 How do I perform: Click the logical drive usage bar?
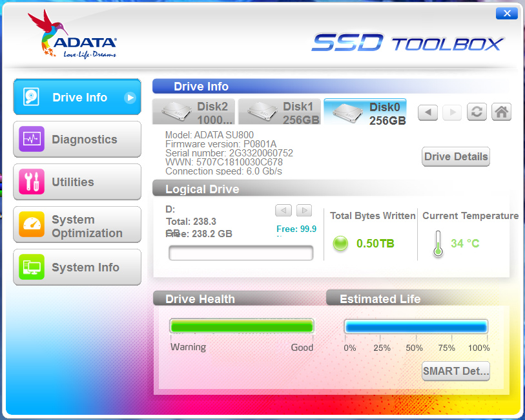[241, 253]
